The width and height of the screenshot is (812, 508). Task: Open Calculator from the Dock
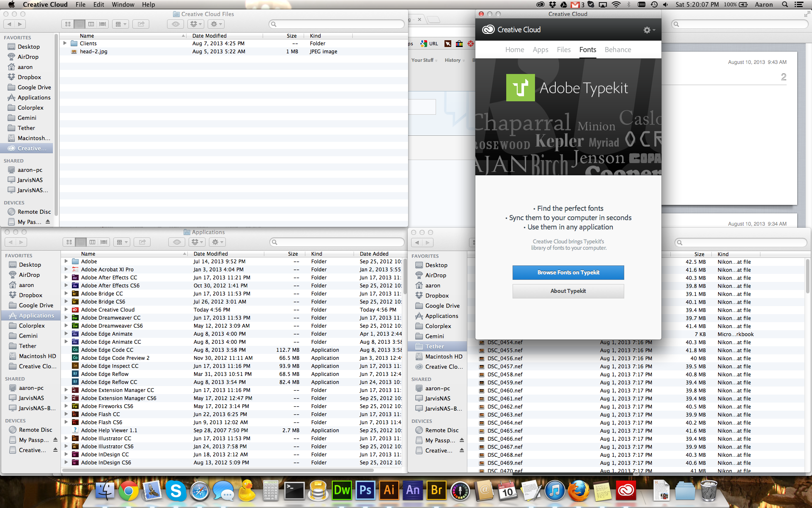click(x=270, y=491)
